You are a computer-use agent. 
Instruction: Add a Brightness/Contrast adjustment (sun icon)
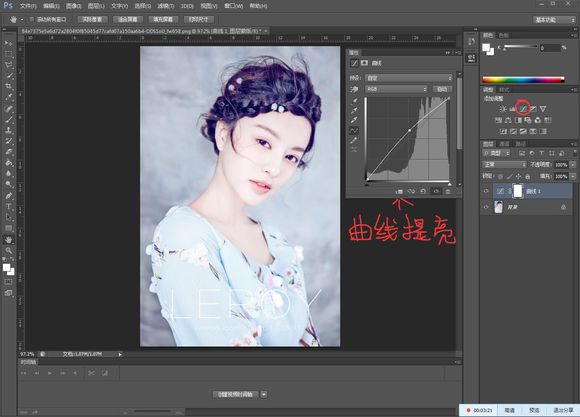click(503, 108)
